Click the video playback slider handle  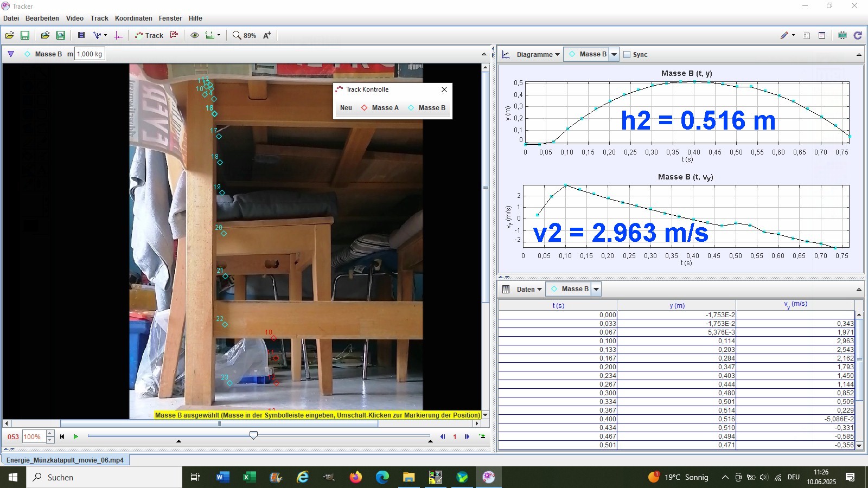(x=253, y=435)
